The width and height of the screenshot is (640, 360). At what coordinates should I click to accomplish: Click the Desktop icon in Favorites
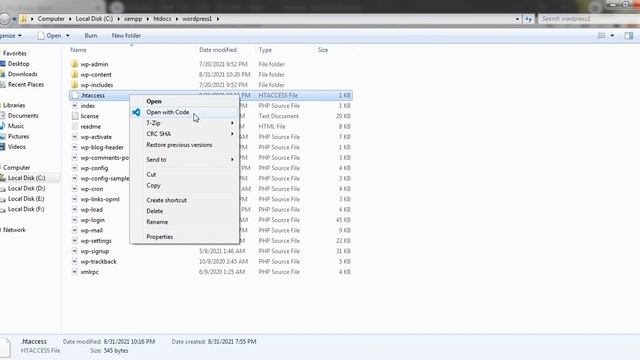(x=3, y=64)
